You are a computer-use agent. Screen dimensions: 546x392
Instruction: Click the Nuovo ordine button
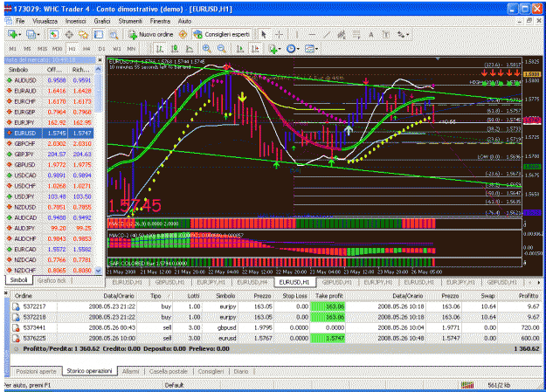click(151, 34)
